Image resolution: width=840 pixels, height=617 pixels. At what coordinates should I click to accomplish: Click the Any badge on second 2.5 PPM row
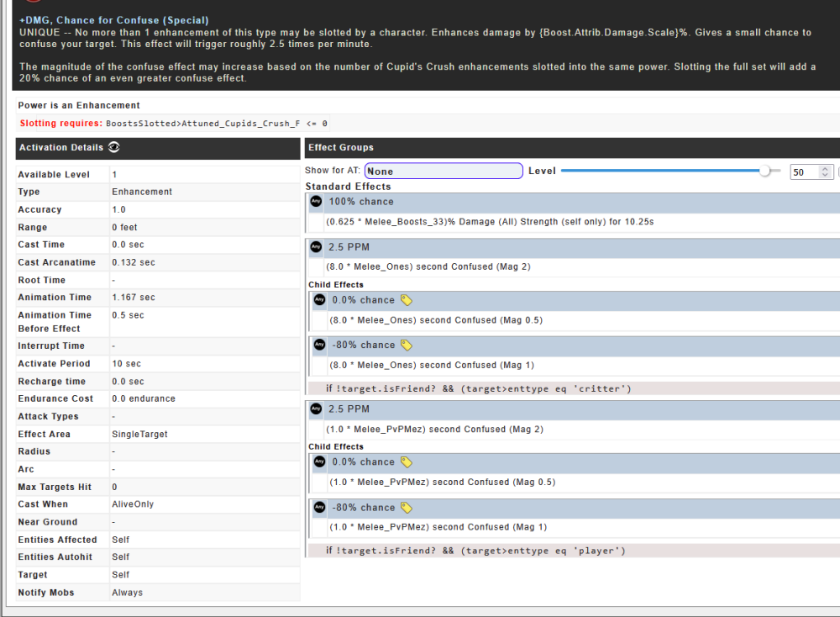tap(316, 409)
